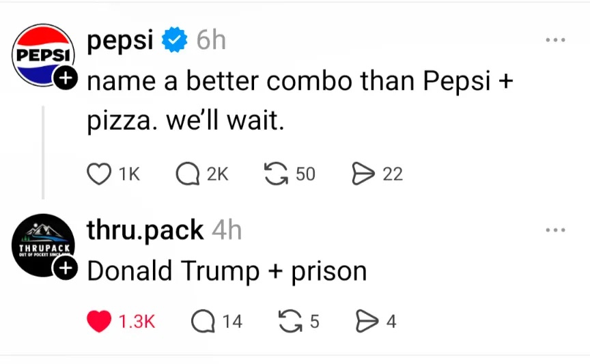
Task: Open the more options menu on the Pepsi post
Action: coord(556,40)
